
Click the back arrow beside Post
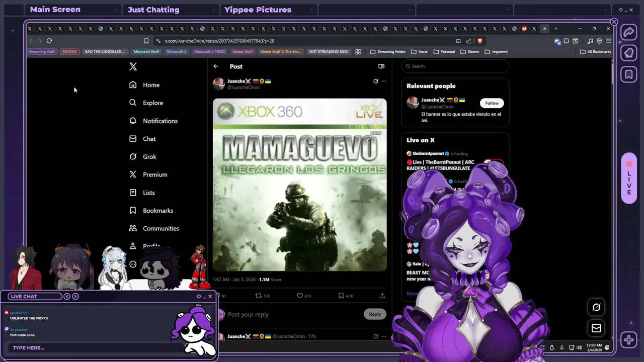pyautogui.click(x=216, y=66)
